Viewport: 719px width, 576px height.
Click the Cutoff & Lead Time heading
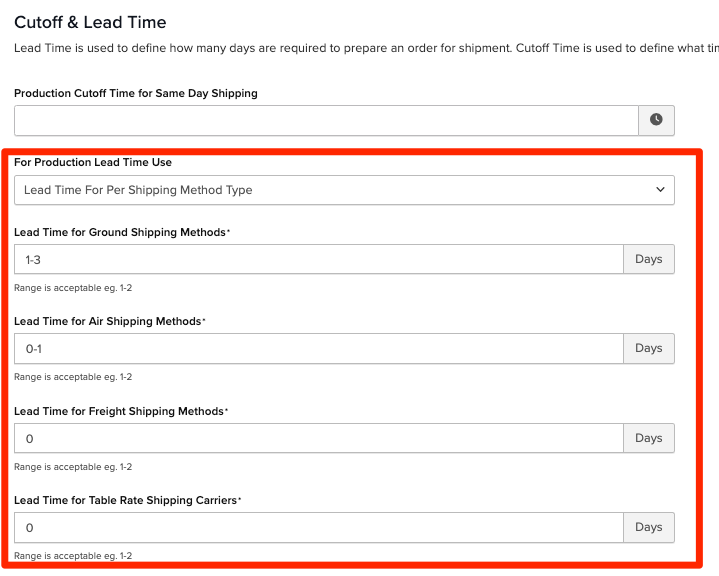click(x=90, y=22)
